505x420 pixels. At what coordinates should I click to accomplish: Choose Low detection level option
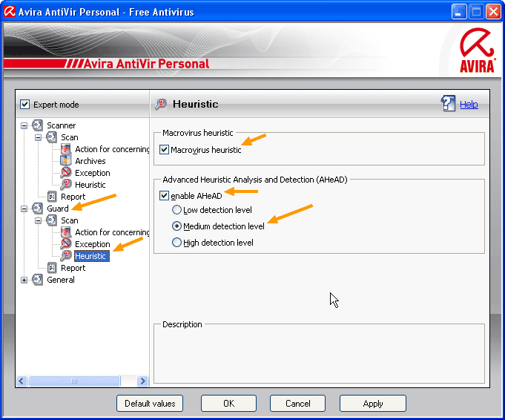click(x=176, y=210)
